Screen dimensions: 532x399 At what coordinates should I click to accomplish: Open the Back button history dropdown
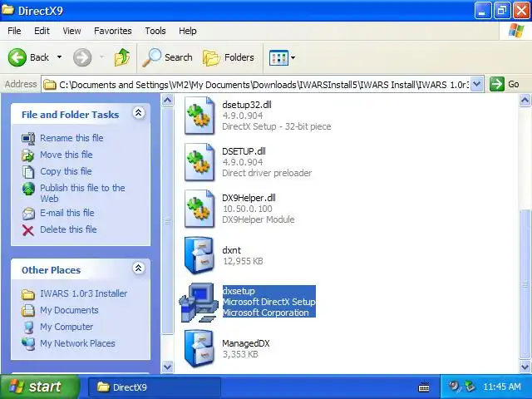coord(59,57)
